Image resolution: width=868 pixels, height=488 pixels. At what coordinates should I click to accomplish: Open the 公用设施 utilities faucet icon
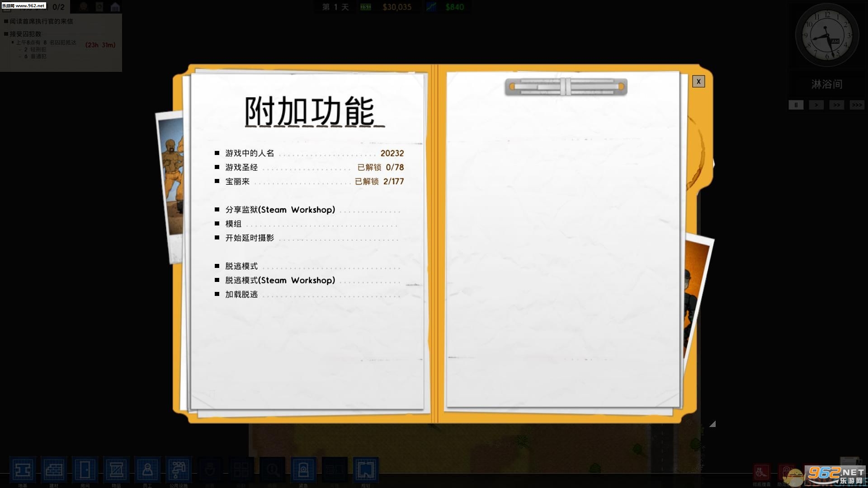pyautogui.click(x=179, y=470)
